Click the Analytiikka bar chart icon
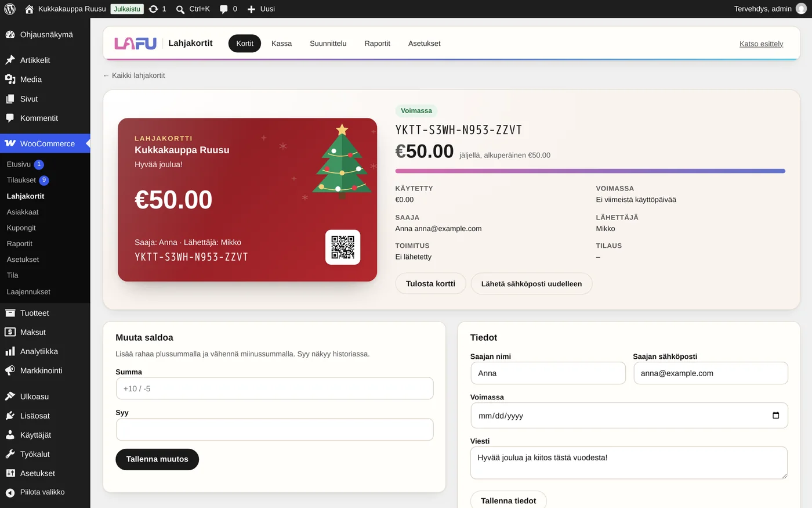This screenshot has width=812, height=508. pyautogui.click(x=10, y=351)
